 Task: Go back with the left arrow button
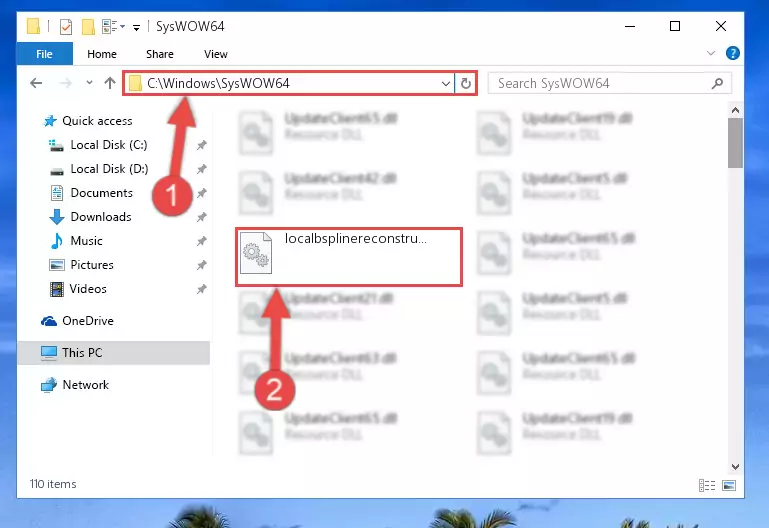click(36, 83)
